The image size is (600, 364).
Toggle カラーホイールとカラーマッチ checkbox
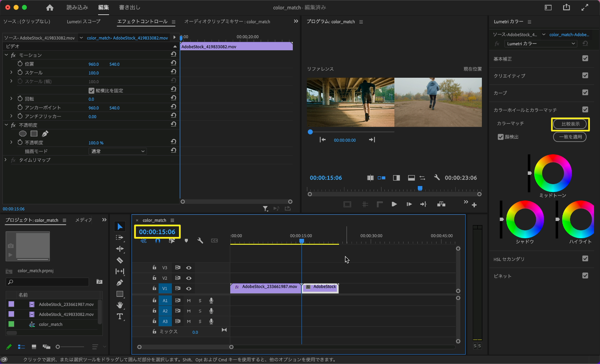(x=585, y=110)
